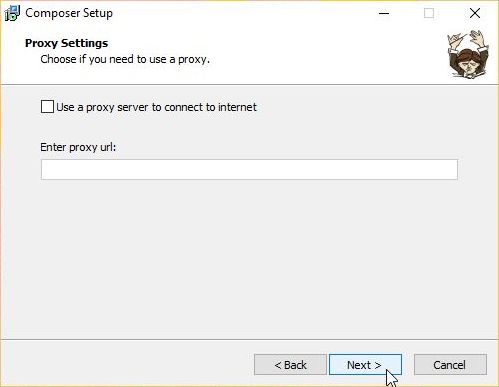This screenshot has width=499, height=387.
Task: Click the blank white header area right of the subtitle
Action: tap(327, 59)
